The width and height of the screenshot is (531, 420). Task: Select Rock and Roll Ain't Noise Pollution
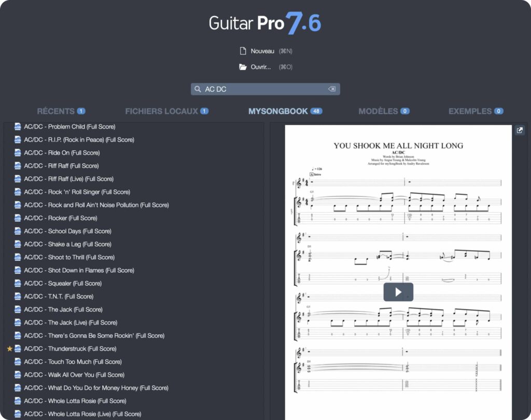(x=96, y=205)
